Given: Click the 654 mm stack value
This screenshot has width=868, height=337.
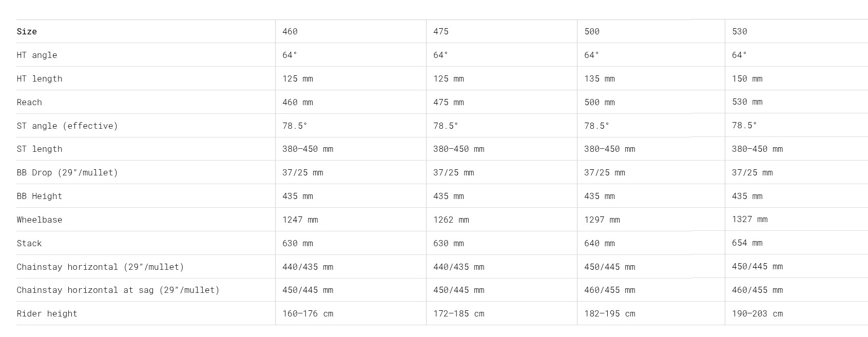Looking at the screenshot, I should [x=747, y=243].
